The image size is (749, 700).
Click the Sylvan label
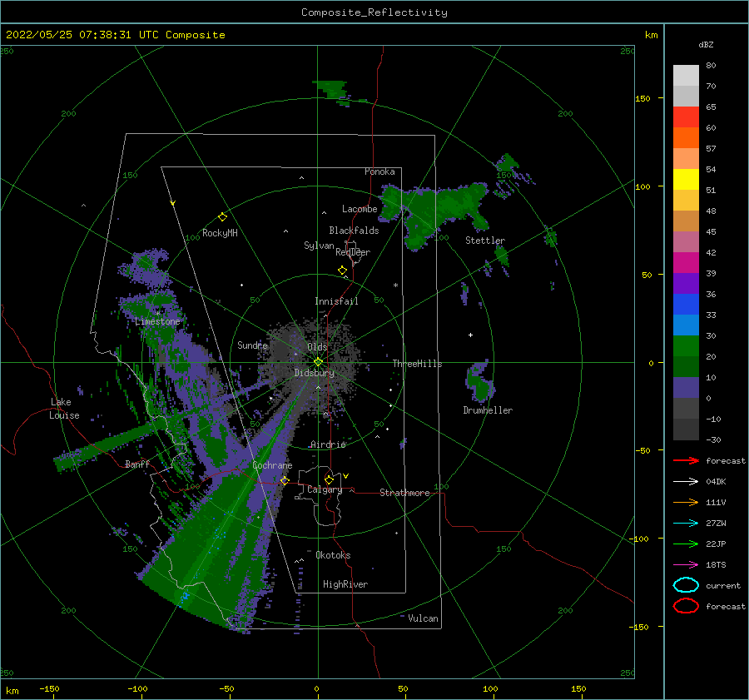point(319,246)
